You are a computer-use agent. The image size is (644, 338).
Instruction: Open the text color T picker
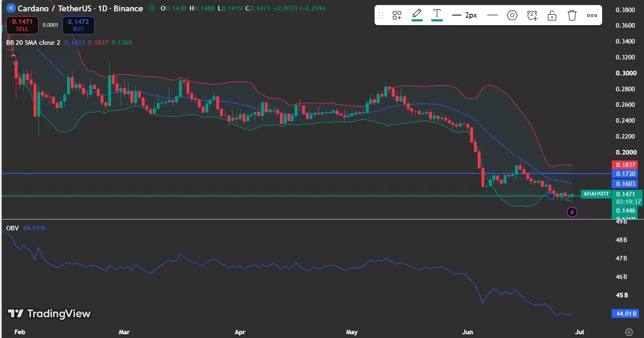437,15
